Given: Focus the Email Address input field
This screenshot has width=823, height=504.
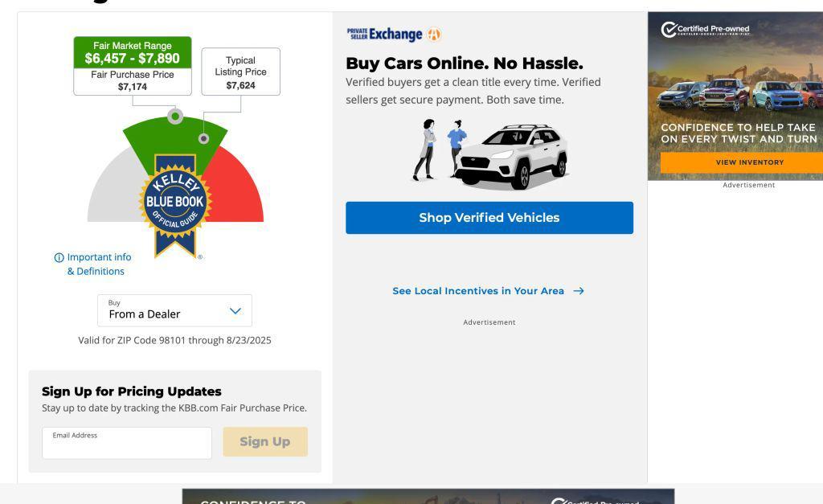Looking at the screenshot, I should click(x=127, y=443).
